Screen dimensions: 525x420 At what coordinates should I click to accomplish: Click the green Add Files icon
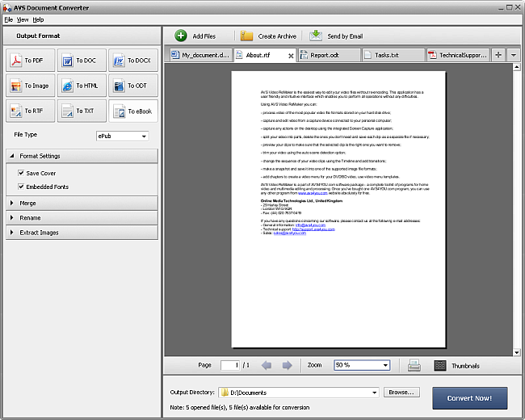(181, 36)
